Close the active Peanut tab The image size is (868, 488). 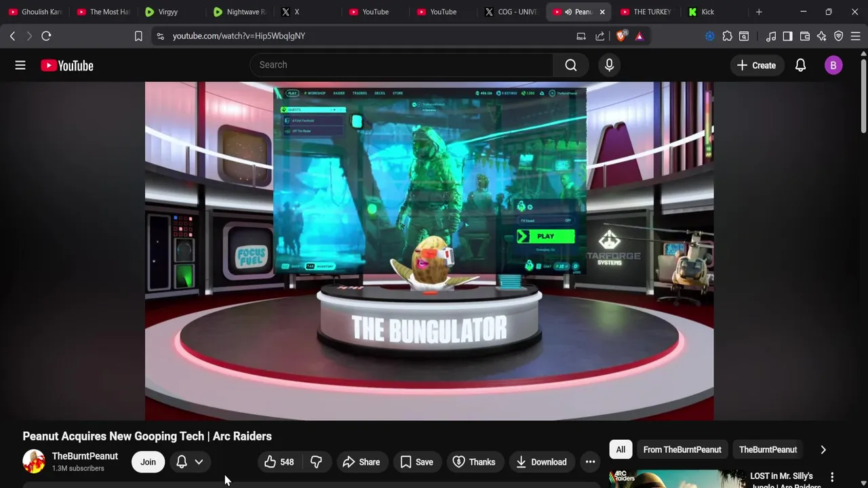602,12
